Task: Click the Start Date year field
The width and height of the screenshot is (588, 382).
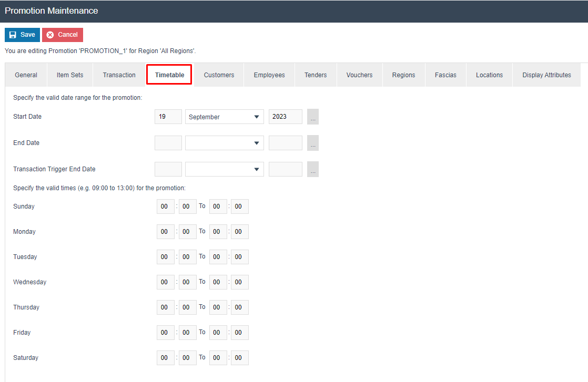Action: pyautogui.click(x=285, y=117)
